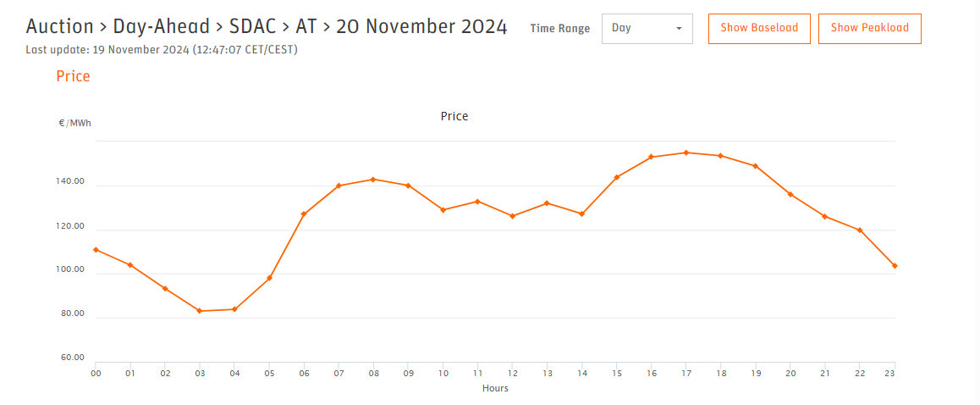This screenshot has height=405, width=980.
Task: Open the Time Range Day dropdown
Action: click(647, 29)
